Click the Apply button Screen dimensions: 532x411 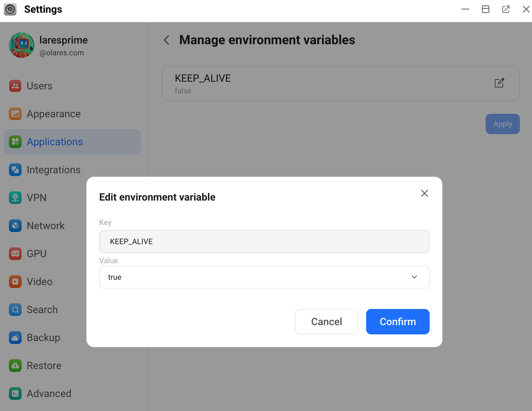502,124
